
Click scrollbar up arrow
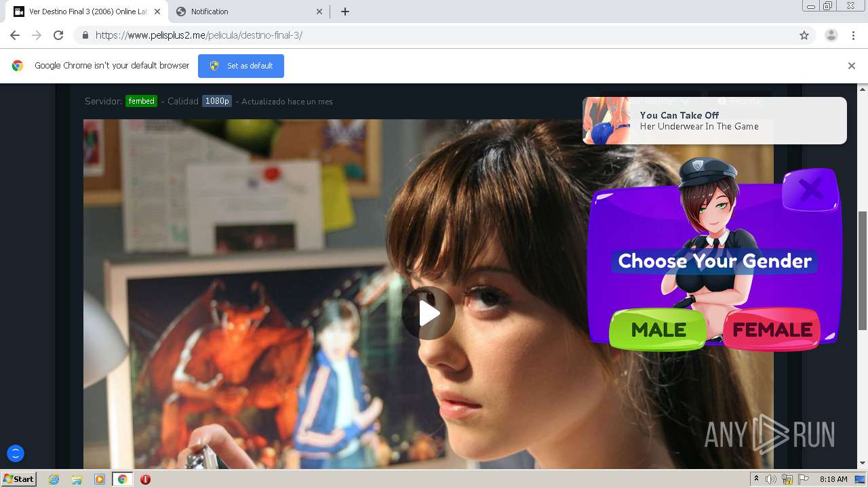(863, 89)
